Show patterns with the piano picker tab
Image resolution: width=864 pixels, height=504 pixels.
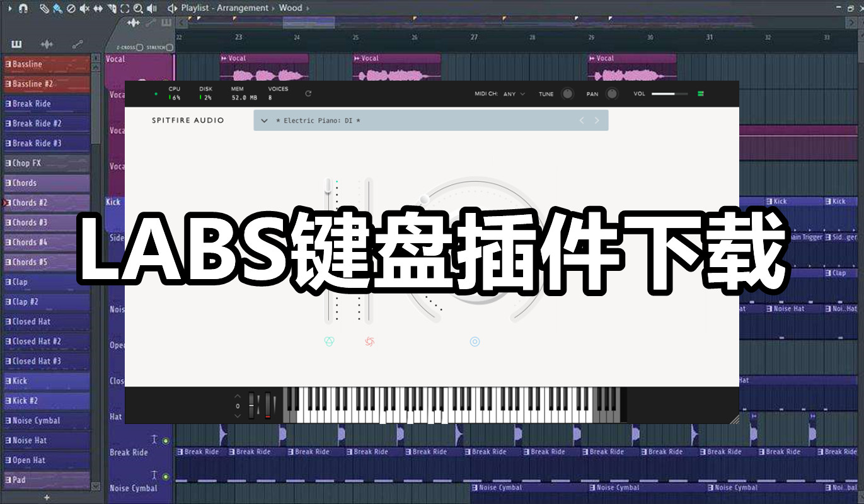[16, 44]
